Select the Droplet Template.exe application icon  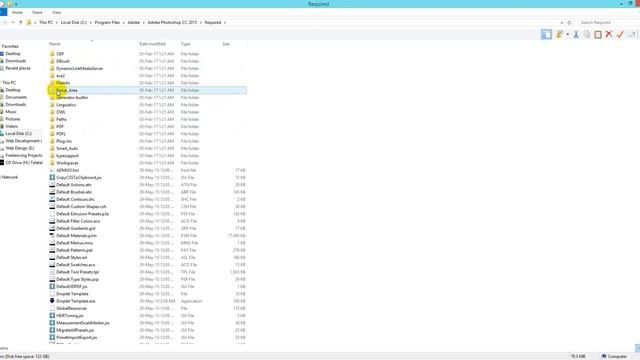pos(52,301)
